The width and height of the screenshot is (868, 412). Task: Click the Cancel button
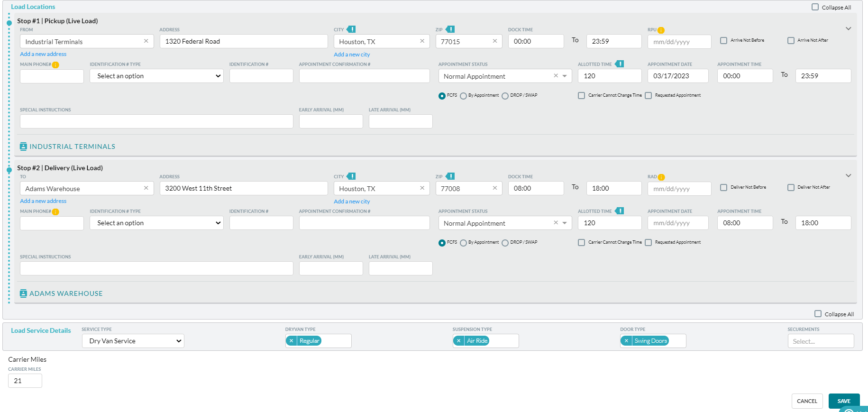(807, 401)
